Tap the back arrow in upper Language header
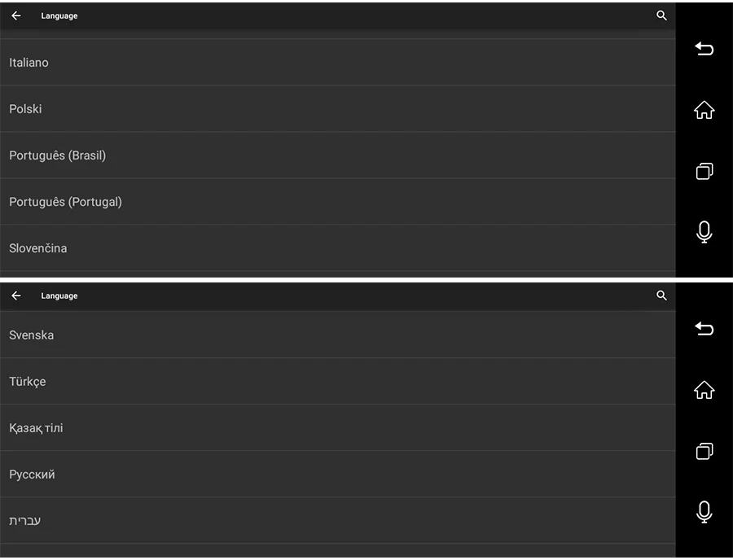Screen dimensions: 733x560 click(x=16, y=16)
